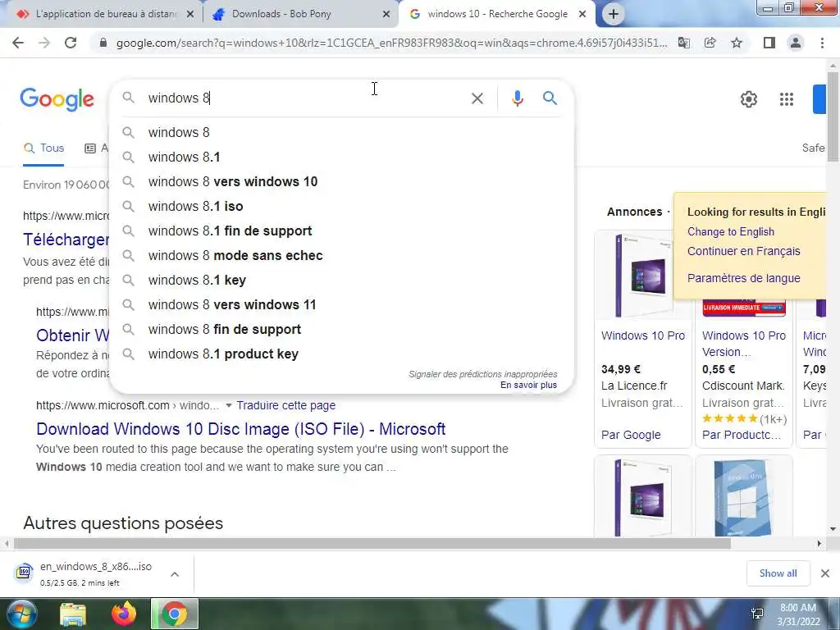Open 'Download Windows 10 Disc Image' result
Viewport: 840px width, 630px height.
pos(240,429)
